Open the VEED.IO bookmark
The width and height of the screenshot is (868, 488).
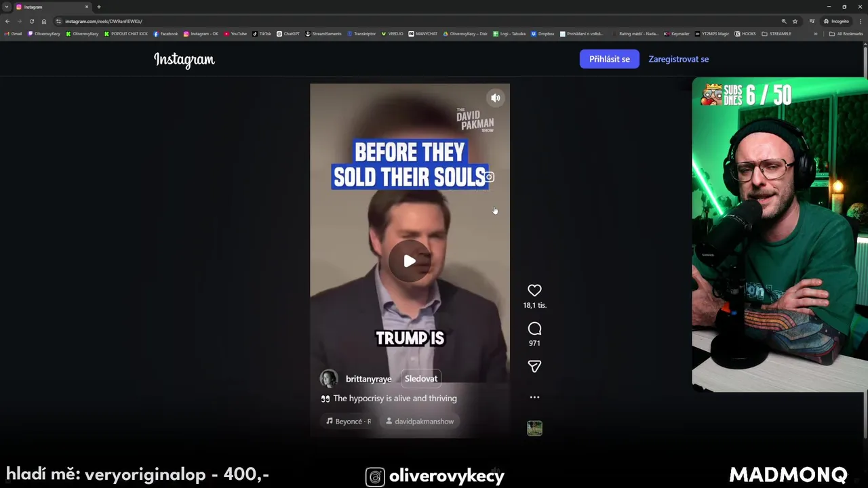coord(392,33)
